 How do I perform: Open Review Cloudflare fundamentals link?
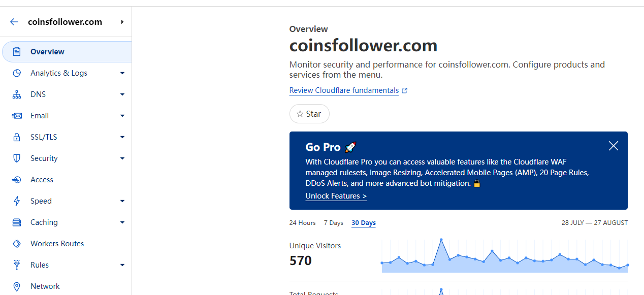tap(344, 90)
